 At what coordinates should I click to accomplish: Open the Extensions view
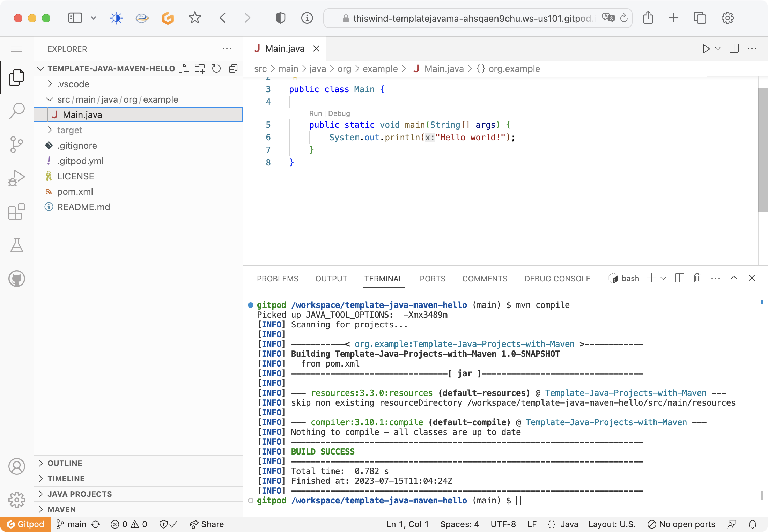(x=17, y=212)
